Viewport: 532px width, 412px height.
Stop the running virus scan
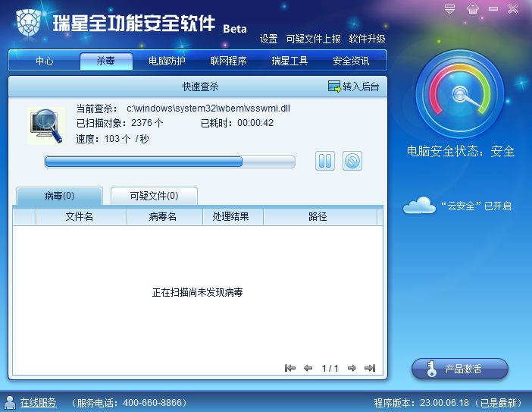(x=352, y=161)
